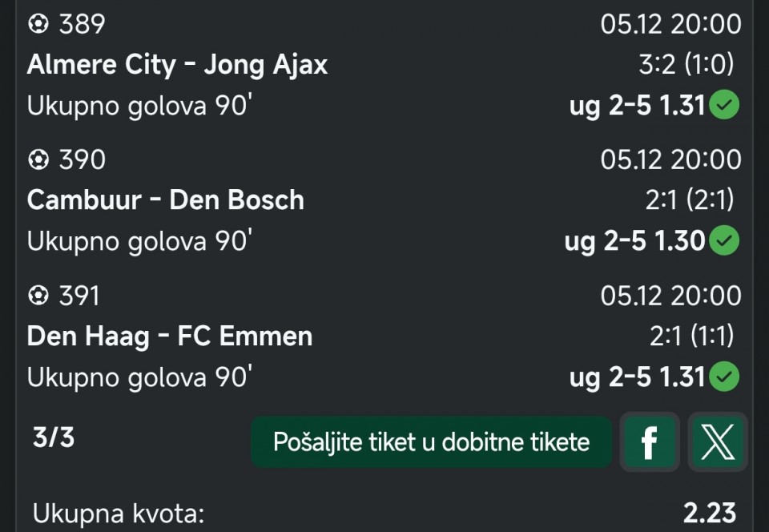The width and height of the screenshot is (769, 532).
Task: Click the Ukupna kvota label
Action: click(119, 514)
